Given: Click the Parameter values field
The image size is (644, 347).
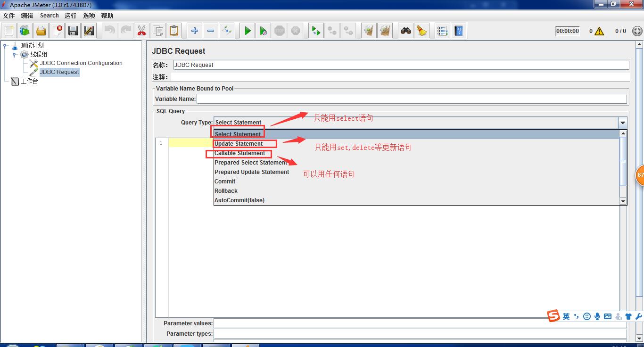Looking at the screenshot, I should pos(420,323).
